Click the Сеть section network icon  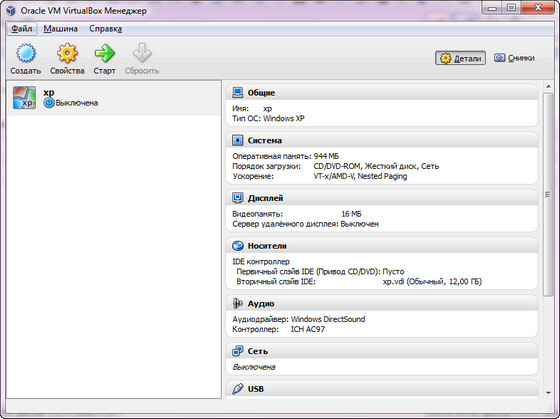point(238,351)
